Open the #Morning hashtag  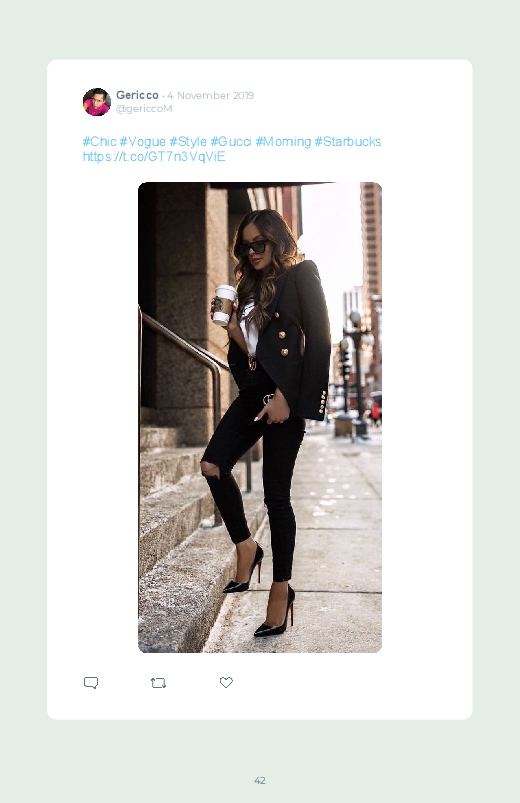click(x=283, y=141)
